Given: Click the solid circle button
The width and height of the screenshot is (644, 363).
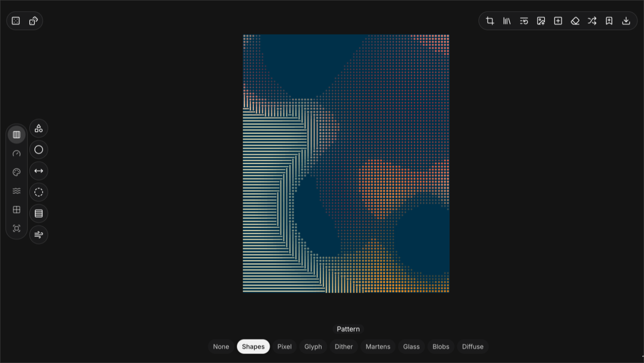Looking at the screenshot, I should click(x=39, y=150).
